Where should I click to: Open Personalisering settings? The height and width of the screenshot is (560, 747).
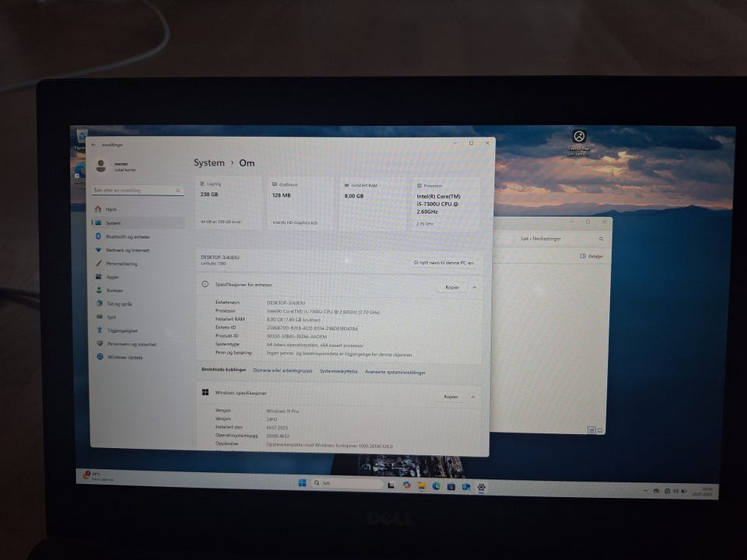point(137,264)
